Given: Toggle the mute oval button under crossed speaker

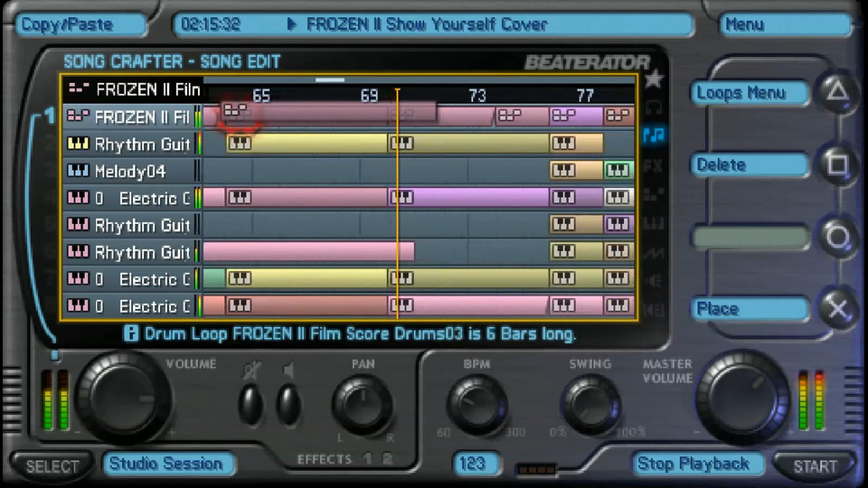Looking at the screenshot, I should click(250, 405).
